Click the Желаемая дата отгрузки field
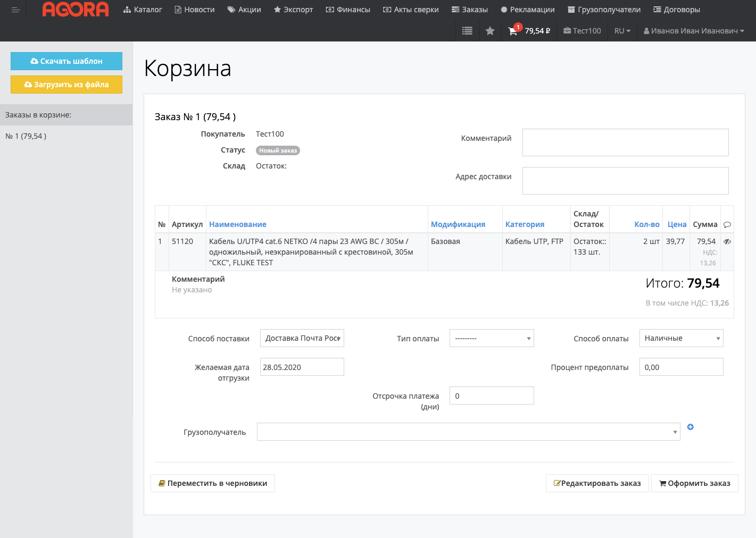 tap(302, 367)
